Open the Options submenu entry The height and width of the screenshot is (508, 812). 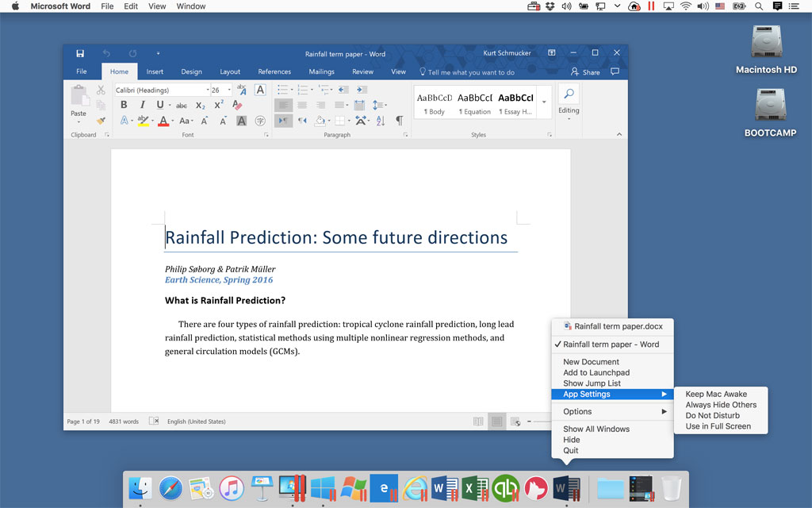(x=612, y=412)
